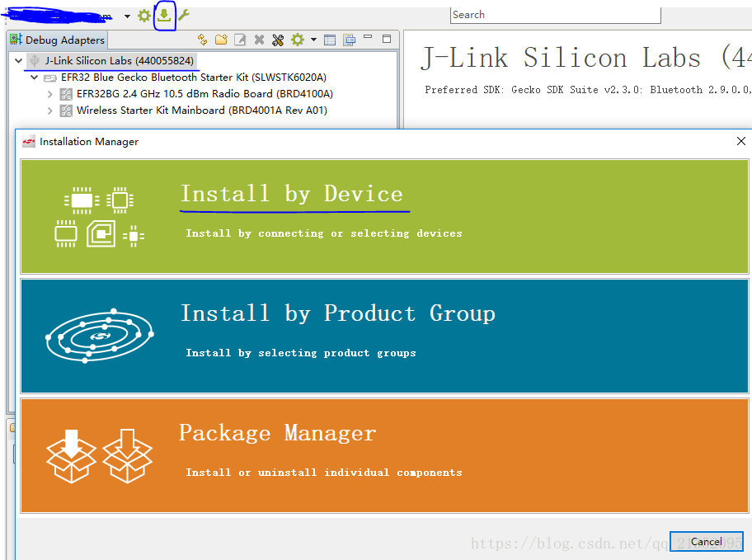
Task: Click kit icon beside EFR32 Blue Gecko Starter Kit
Action: click(x=50, y=78)
